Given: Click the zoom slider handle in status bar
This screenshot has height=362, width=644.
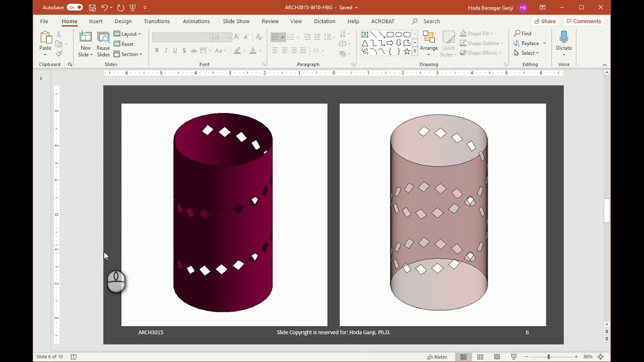Looking at the screenshot, I should click(549, 357).
